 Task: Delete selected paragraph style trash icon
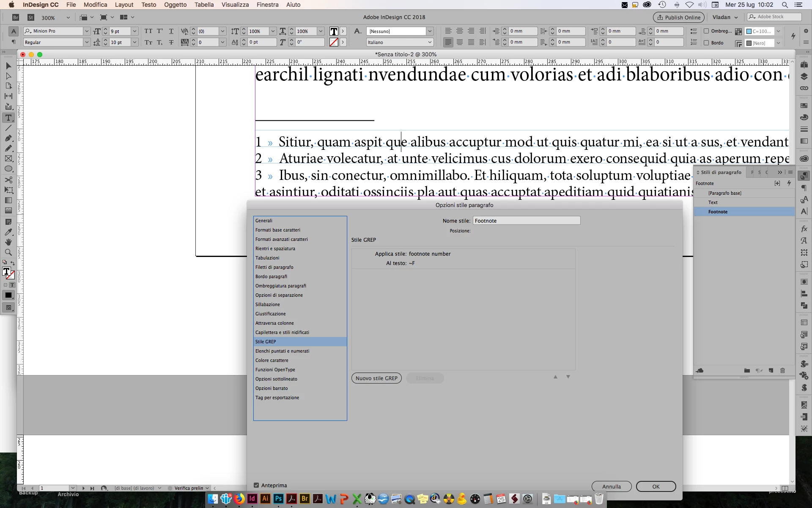point(782,370)
